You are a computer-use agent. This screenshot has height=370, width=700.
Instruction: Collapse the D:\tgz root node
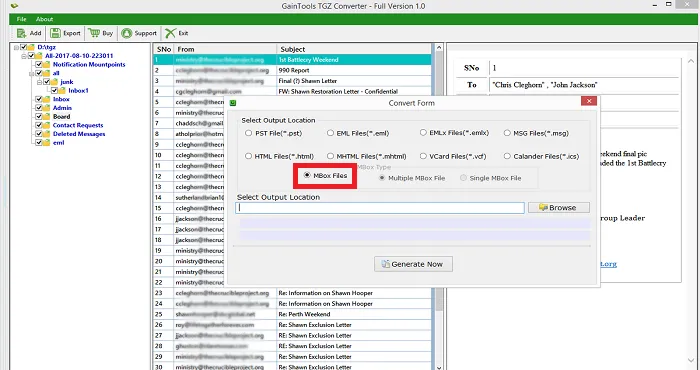(17, 47)
